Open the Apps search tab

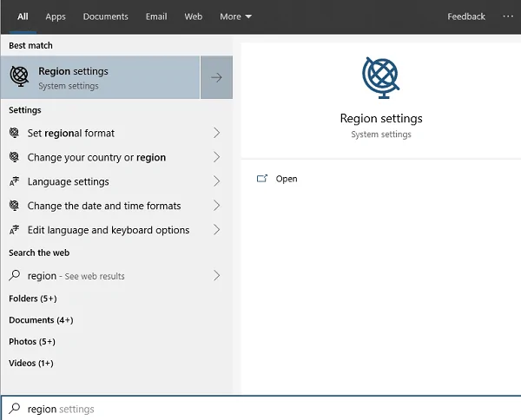tap(56, 16)
